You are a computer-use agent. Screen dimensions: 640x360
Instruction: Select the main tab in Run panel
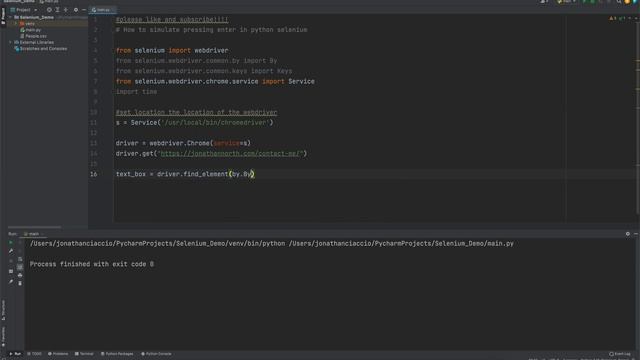(x=33, y=234)
